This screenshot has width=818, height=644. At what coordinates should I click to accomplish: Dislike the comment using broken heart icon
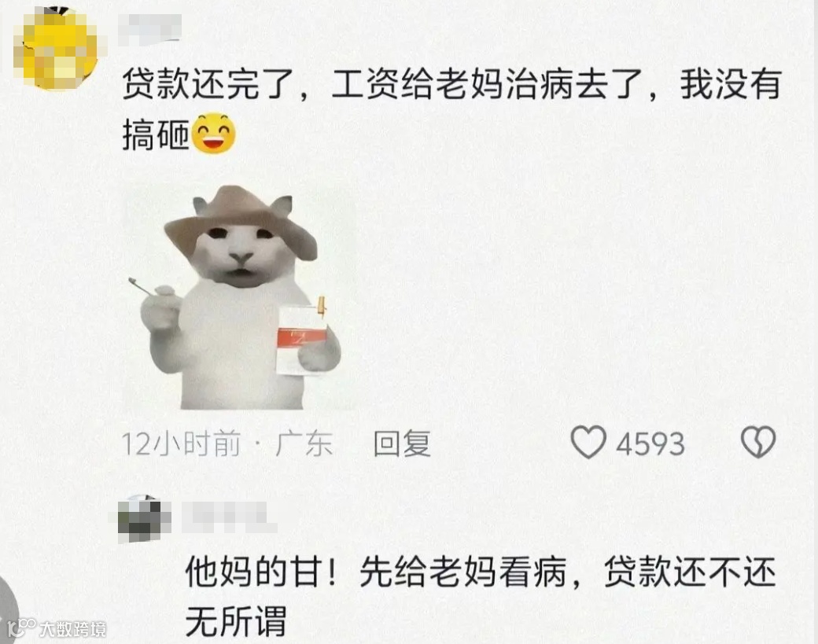(x=758, y=442)
